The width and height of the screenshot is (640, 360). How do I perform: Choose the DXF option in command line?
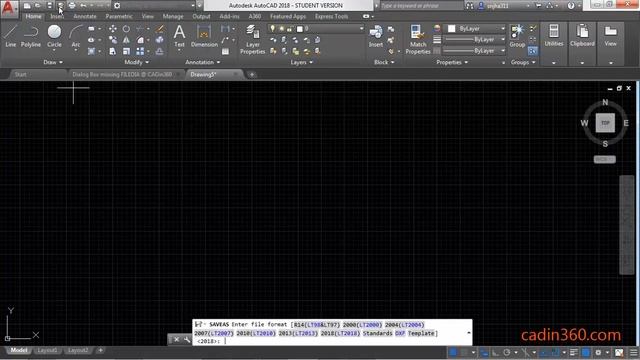400,333
